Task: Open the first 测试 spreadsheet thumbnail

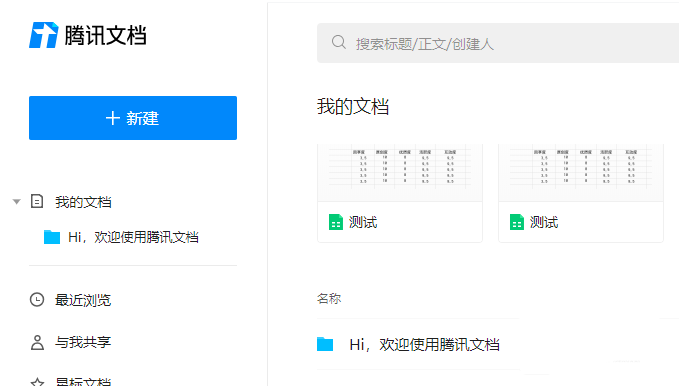Action: [x=400, y=172]
